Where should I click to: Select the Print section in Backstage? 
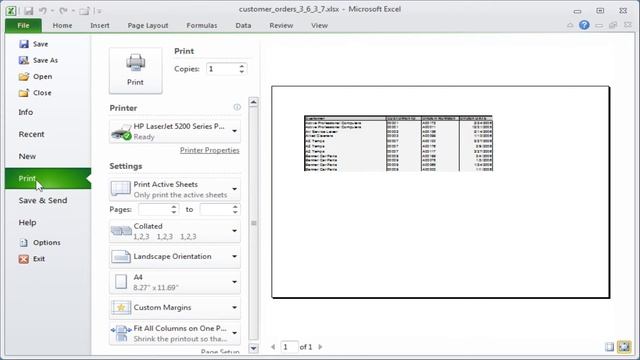point(48,178)
